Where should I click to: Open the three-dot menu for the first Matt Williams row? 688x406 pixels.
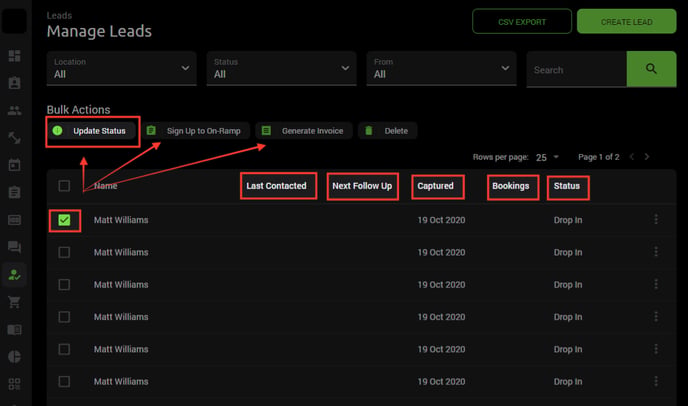[656, 219]
